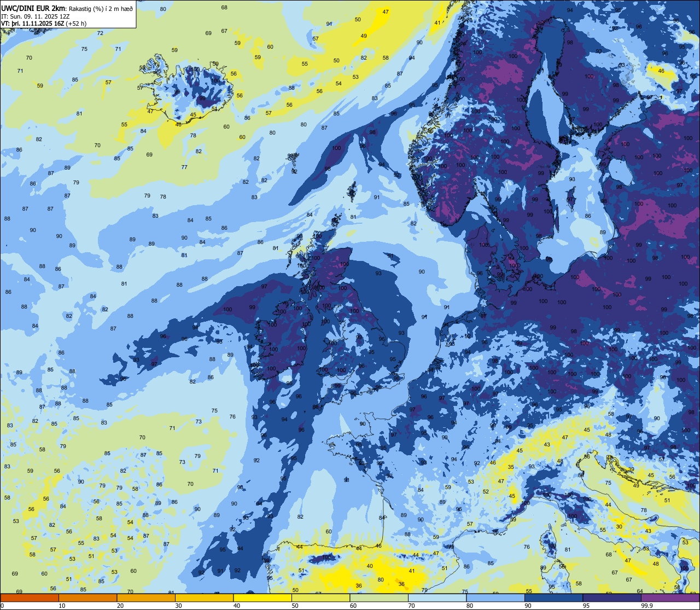Click the dark navy legend segment between 95 and 99.9
This screenshot has width=700, height=610.
612,597
